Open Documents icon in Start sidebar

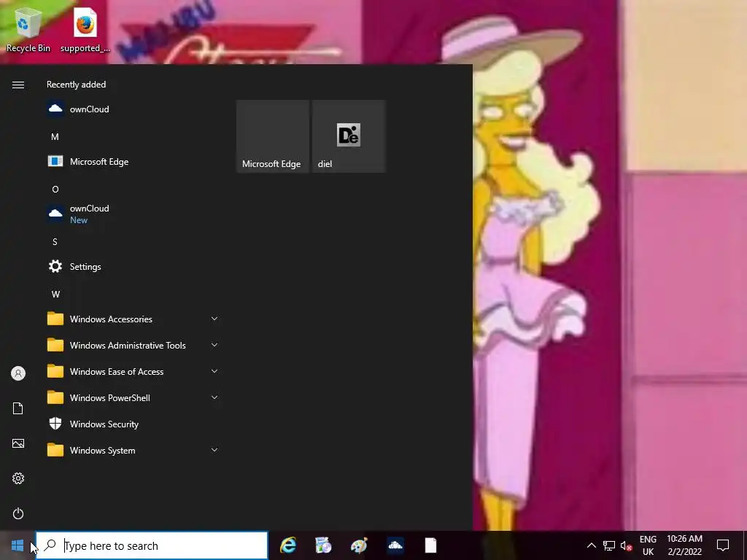pos(18,408)
